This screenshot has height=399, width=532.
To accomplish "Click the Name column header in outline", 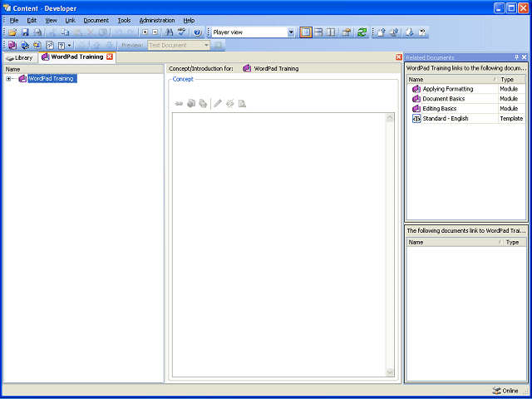I will (x=83, y=69).
